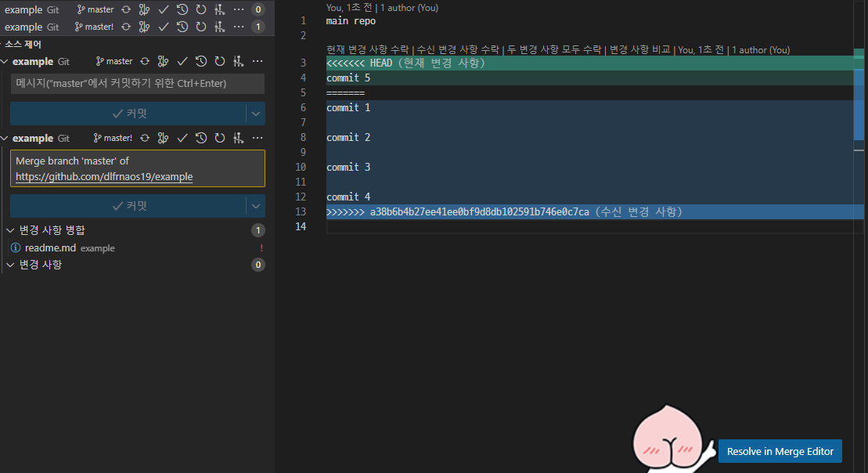Refresh icon in repository row with badge 0
The image size is (868, 473).
click(201, 9)
